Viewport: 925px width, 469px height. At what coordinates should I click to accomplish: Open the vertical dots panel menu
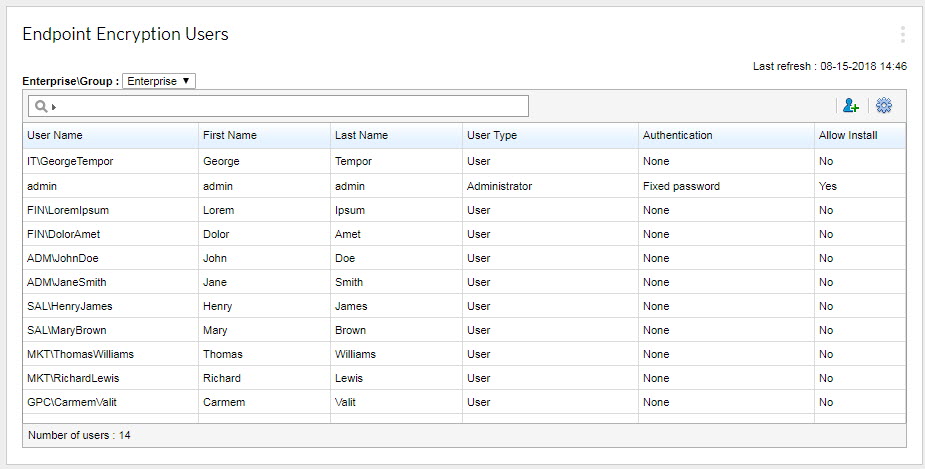[902, 35]
